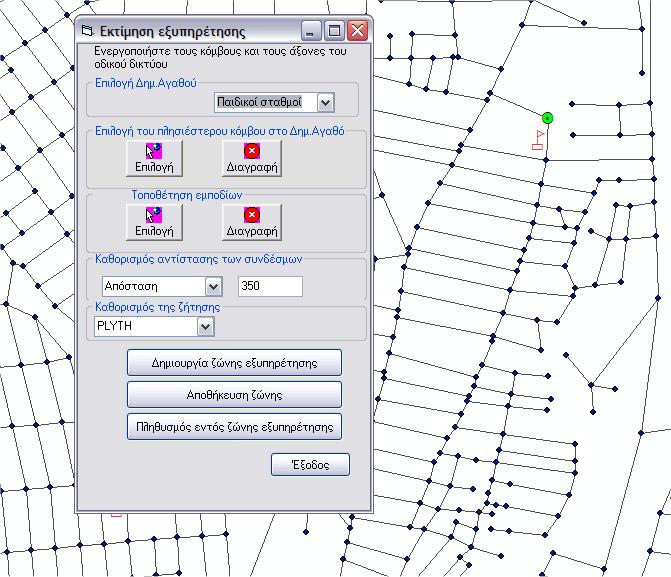Open the Παιδικοί σταθμοί dropdown arrow
The width and height of the screenshot is (671, 577).
click(325, 103)
